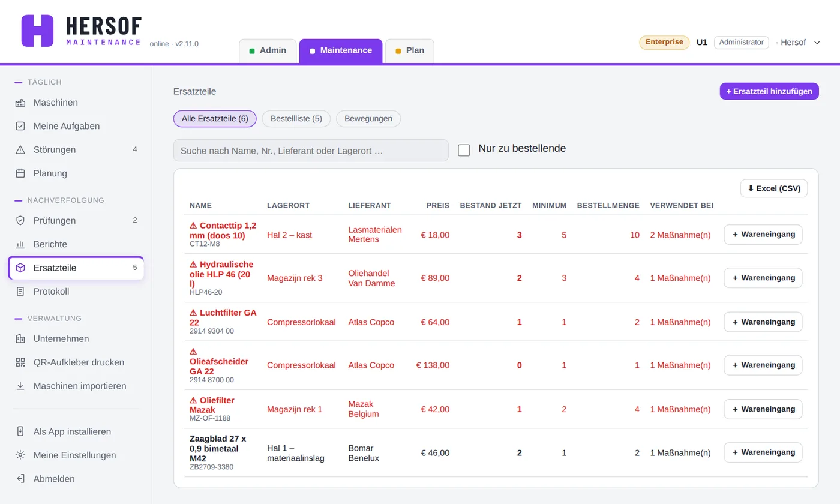Select the Alle Ersatzteile (6) filter
Image resolution: width=840 pixels, height=504 pixels.
pyautogui.click(x=215, y=119)
